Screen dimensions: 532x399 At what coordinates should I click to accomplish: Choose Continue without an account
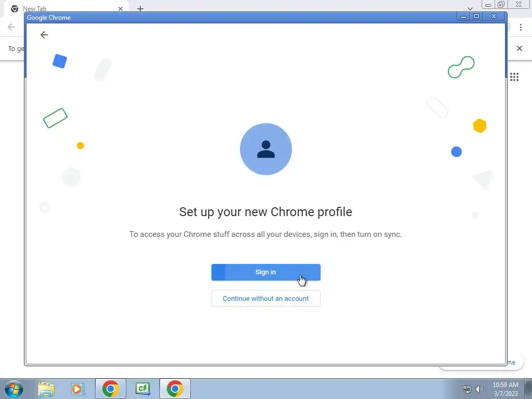tap(265, 298)
